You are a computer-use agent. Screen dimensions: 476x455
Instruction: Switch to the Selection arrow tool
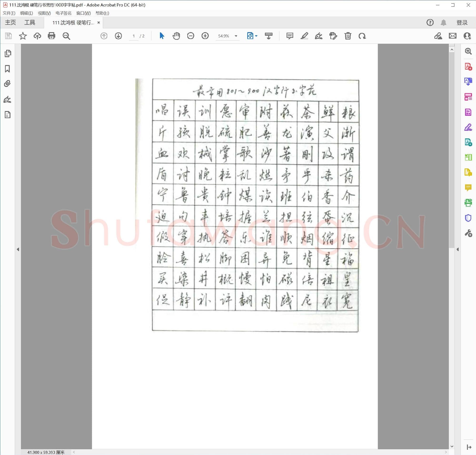tap(161, 36)
